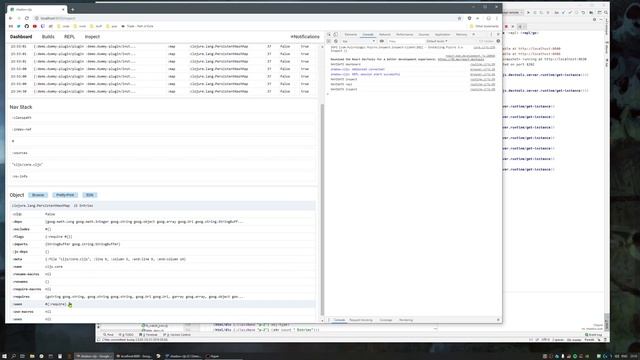Open IDE search everywhere magnifier
Screen dimensions: 640x360
pos(606,13)
